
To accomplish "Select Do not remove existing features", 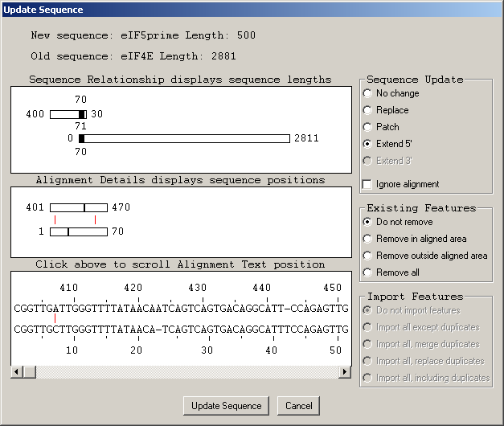I will pos(368,222).
